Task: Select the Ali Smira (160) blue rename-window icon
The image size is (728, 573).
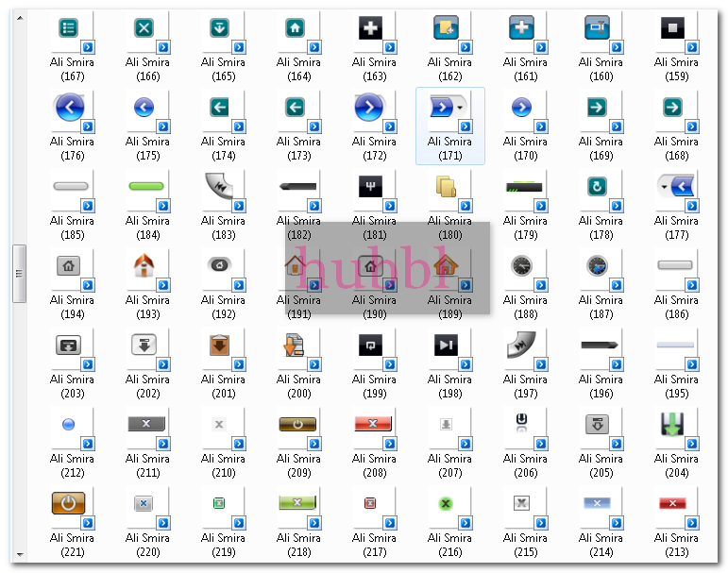Action: pyautogui.click(x=597, y=28)
